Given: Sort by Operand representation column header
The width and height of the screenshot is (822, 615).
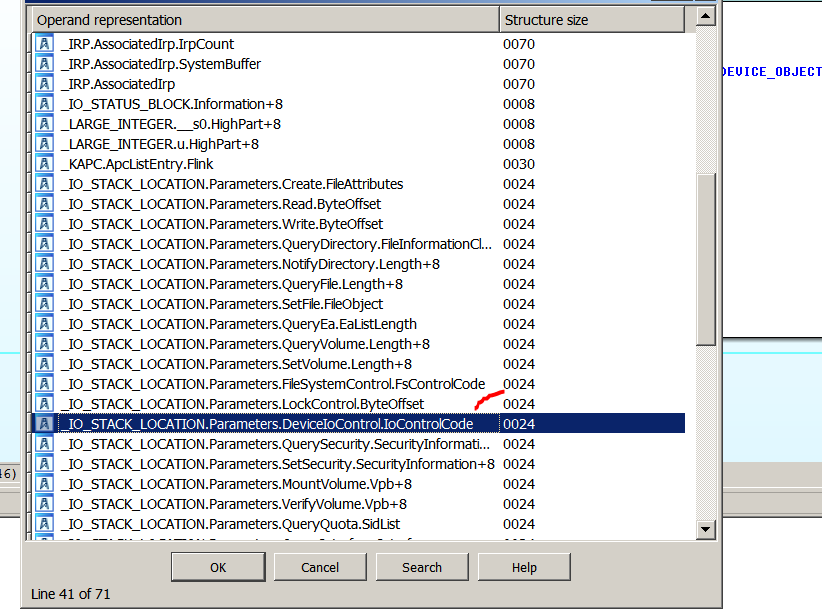Looking at the screenshot, I should [264, 20].
